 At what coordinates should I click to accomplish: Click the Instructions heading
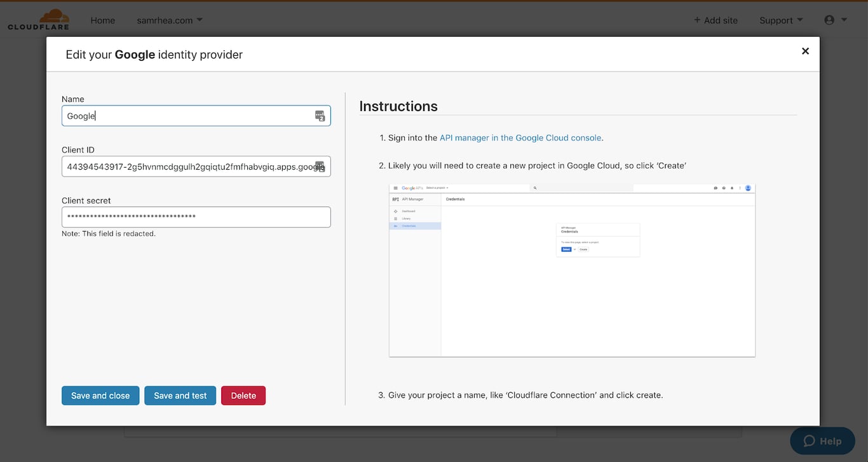point(398,106)
